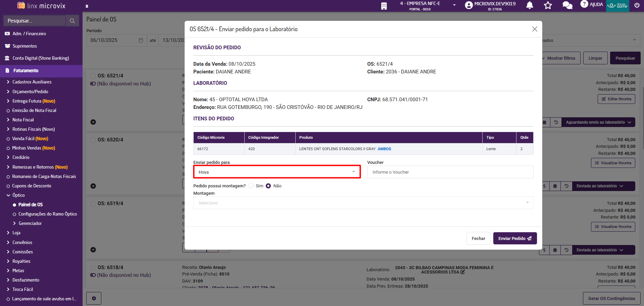Click the sidebar search magnifier icon
The image size is (644, 306).
(72, 21)
